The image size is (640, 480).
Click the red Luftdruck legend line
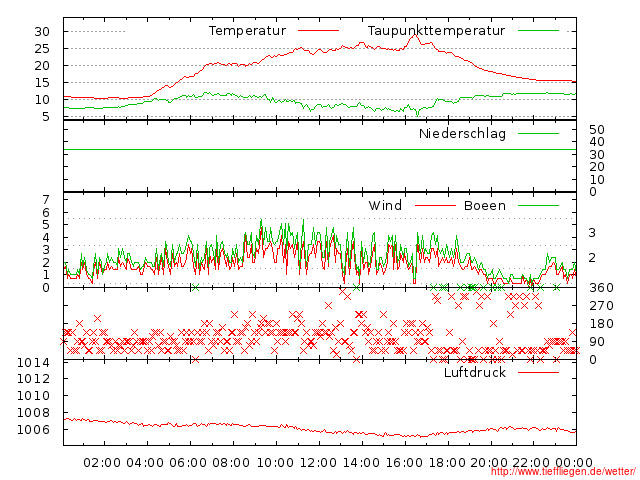pos(538,372)
